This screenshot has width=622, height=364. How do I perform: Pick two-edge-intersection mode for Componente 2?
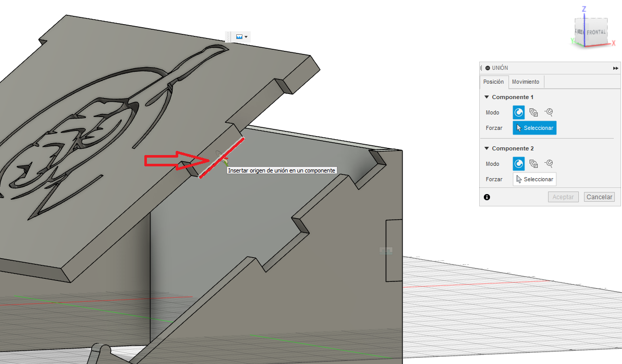[549, 164]
